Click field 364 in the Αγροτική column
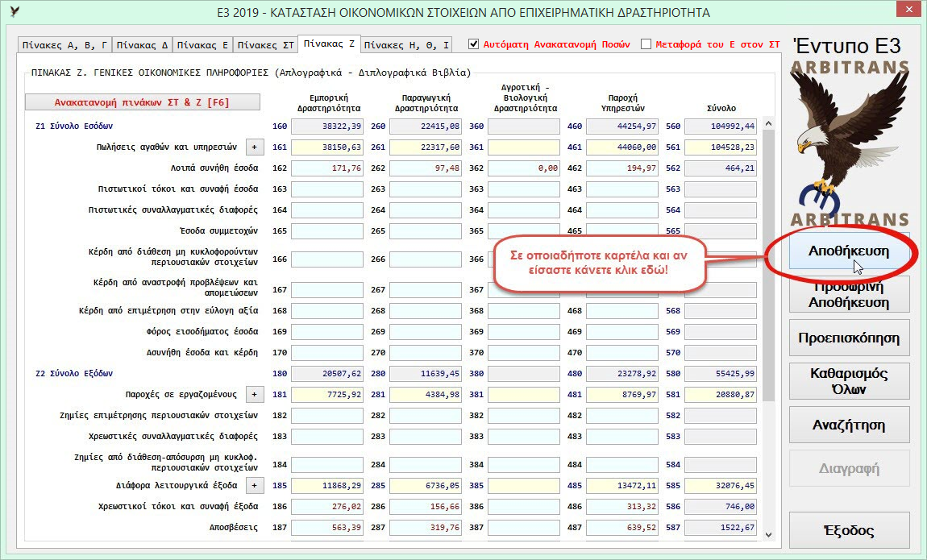Viewport: 927px width, 560px height. [524, 210]
